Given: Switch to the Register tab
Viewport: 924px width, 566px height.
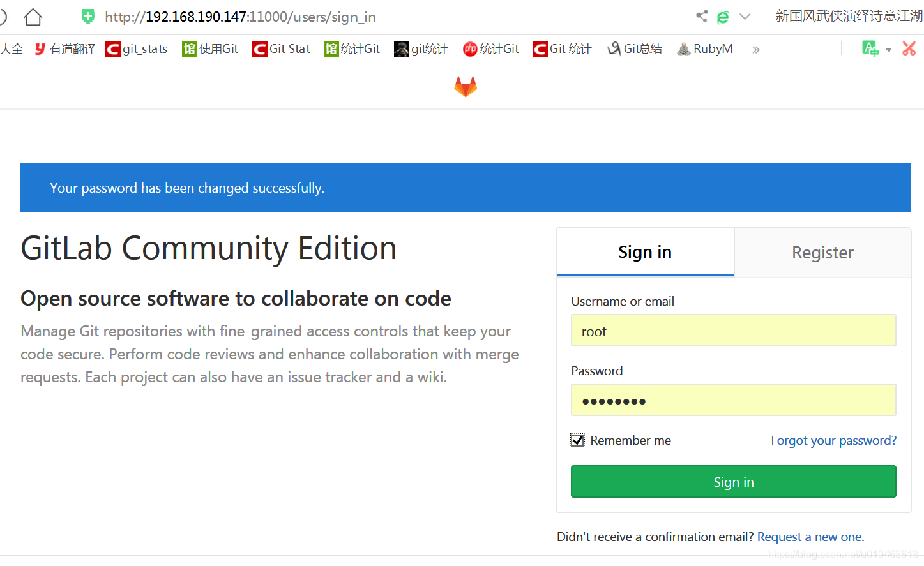Looking at the screenshot, I should 822,253.
